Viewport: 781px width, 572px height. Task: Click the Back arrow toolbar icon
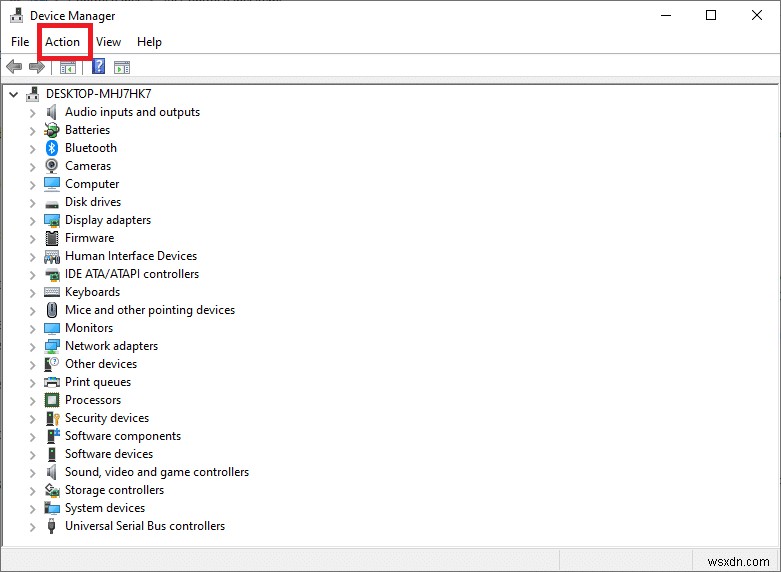pyautogui.click(x=14, y=66)
